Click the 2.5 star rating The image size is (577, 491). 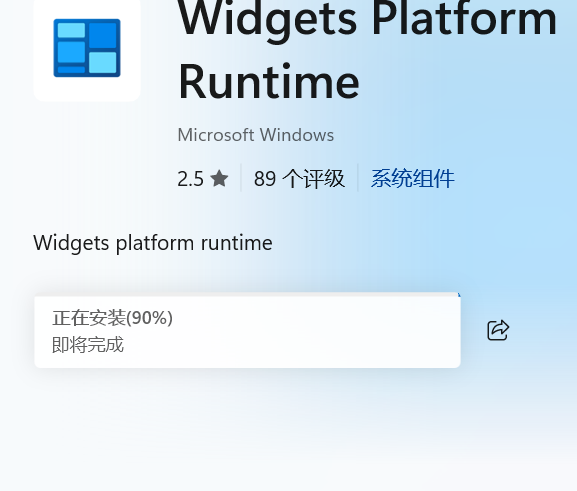[202, 179]
